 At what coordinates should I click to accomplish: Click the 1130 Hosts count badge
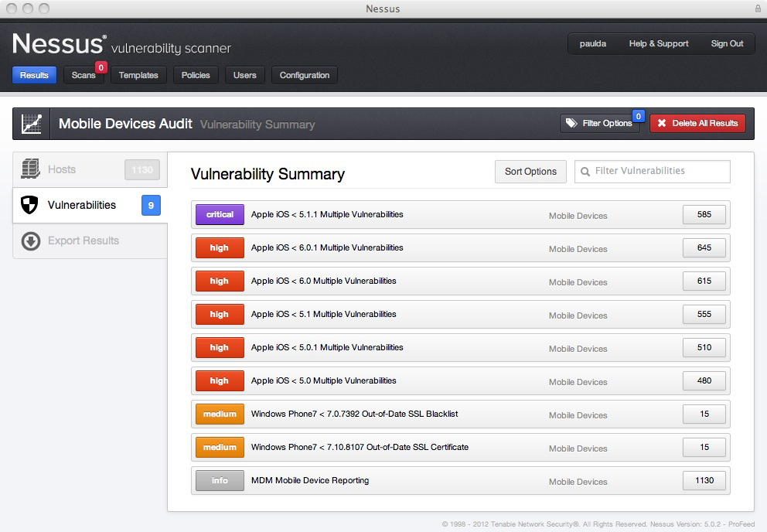(141, 170)
